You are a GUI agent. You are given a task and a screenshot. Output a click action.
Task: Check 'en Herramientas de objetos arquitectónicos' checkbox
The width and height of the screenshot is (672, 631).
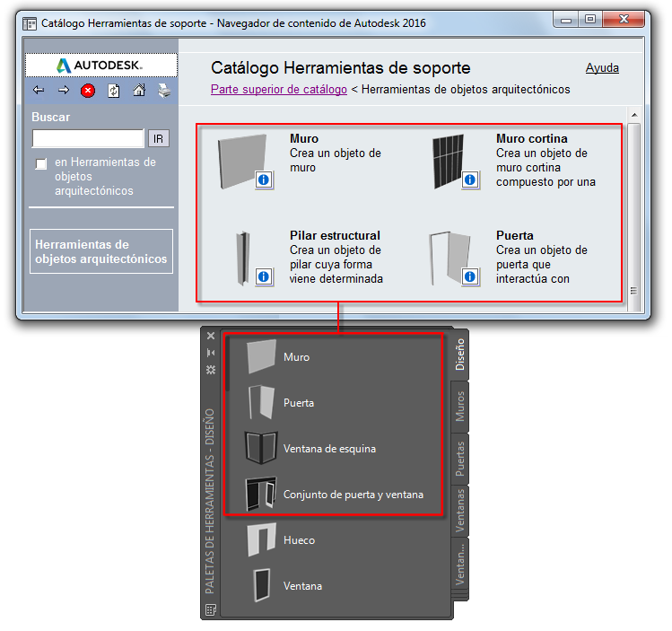41,163
